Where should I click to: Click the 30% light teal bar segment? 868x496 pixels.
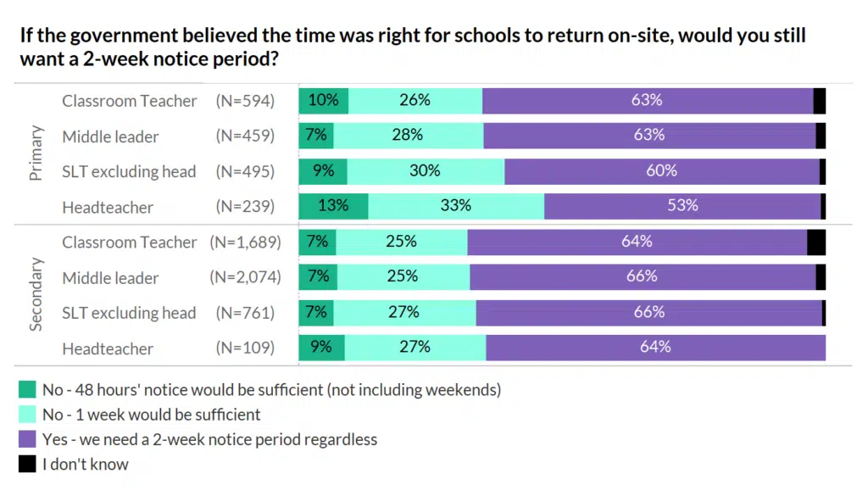coord(425,170)
